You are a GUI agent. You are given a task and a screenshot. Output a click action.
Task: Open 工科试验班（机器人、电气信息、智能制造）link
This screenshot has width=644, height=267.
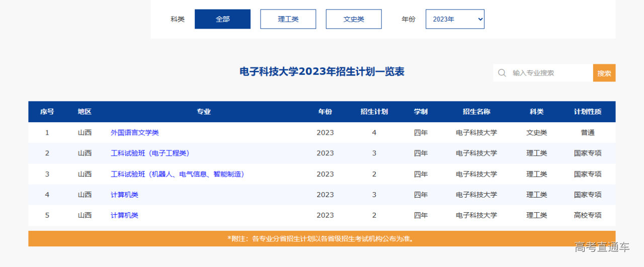coord(177,174)
